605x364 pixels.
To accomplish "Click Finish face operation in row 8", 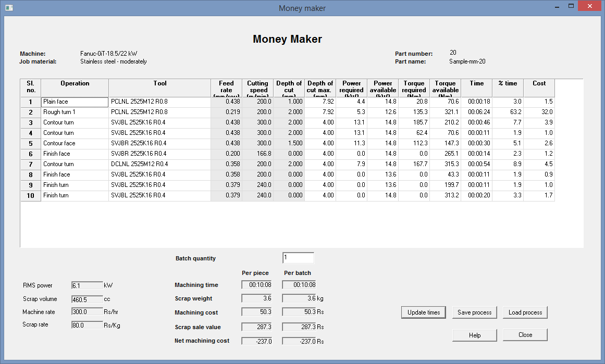I will 75,174.
